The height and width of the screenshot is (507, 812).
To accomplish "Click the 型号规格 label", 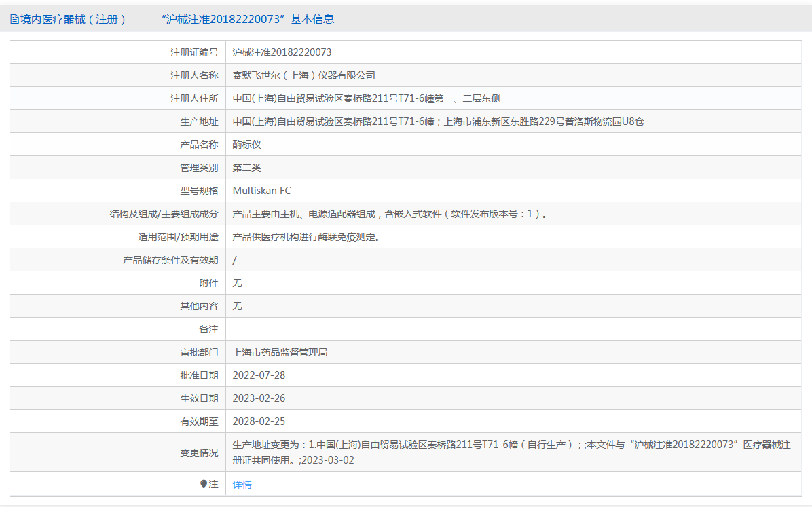I will pos(199,191).
